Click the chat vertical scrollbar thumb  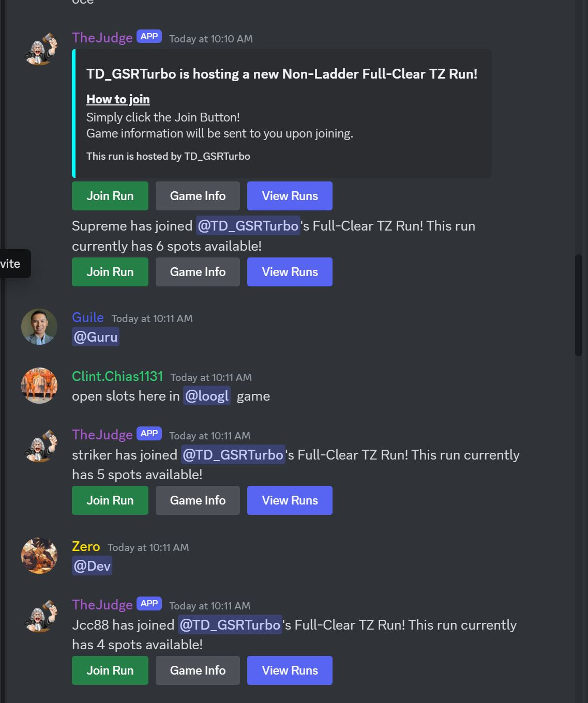click(x=578, y=305)
